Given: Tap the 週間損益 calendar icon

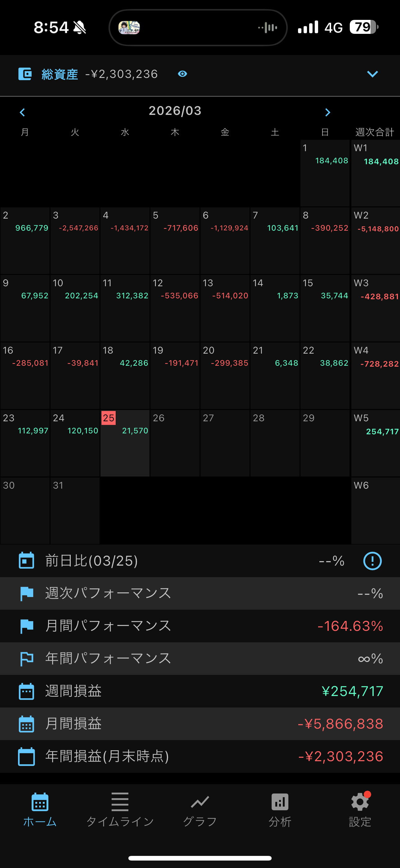Looking at the screenshot, I should pos(26,691).
